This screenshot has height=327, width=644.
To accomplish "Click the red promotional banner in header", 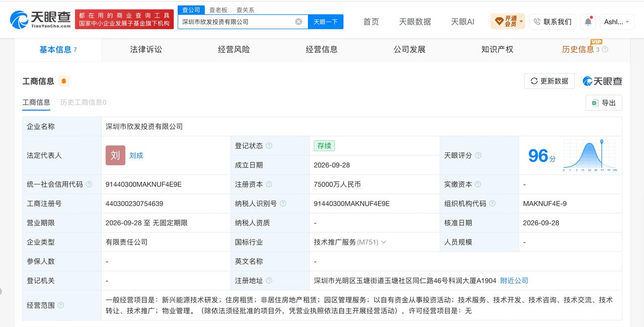I will [124, 20].
